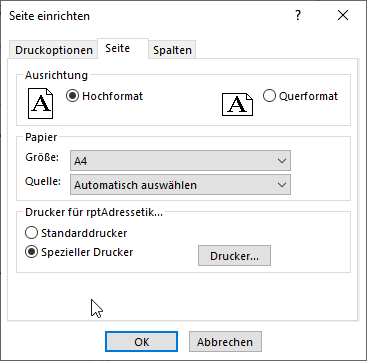Click the Abbrechen button
Screen dimensions: 367x361
point(225,342)
